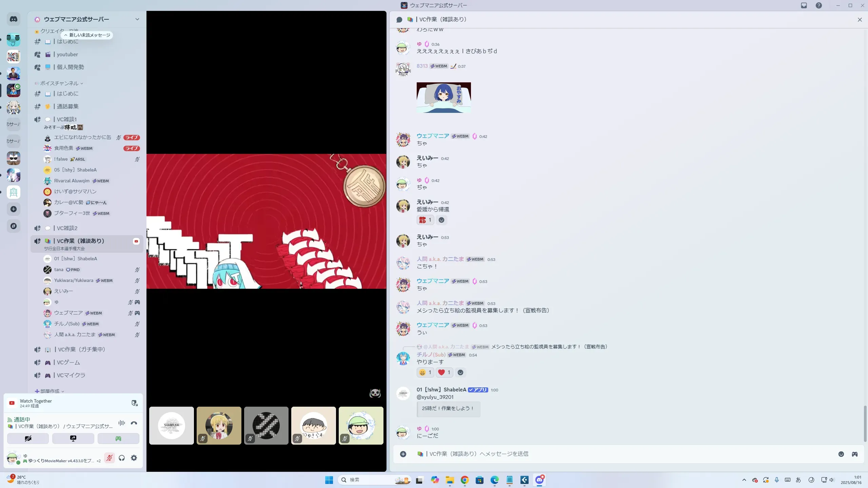This screenshot has width=868, height=488.
Task: Expand the ウェブマニア公式サーバー server dropdown menu
Action: pyautogui.click(x=137, y=19)
